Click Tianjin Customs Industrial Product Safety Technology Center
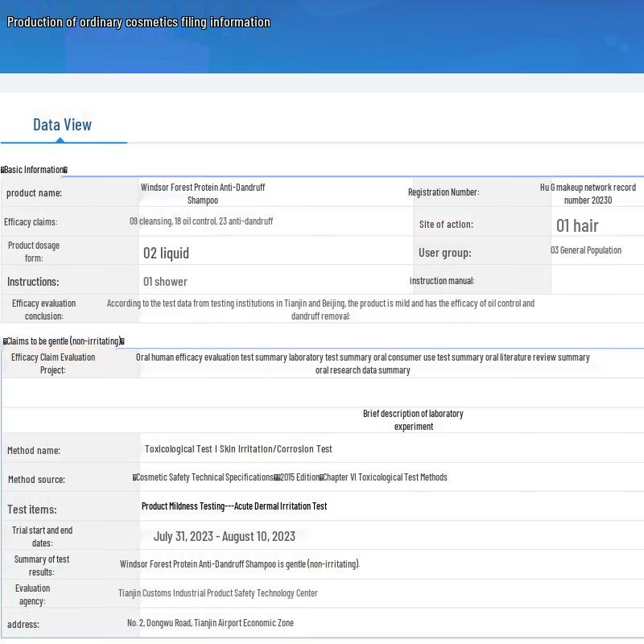The image size is (644, 644). (218, 593)
